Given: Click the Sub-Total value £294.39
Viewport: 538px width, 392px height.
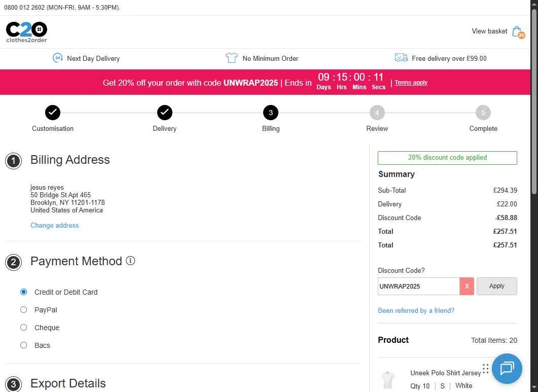Looking at the screenshot, I should (505, 190).
